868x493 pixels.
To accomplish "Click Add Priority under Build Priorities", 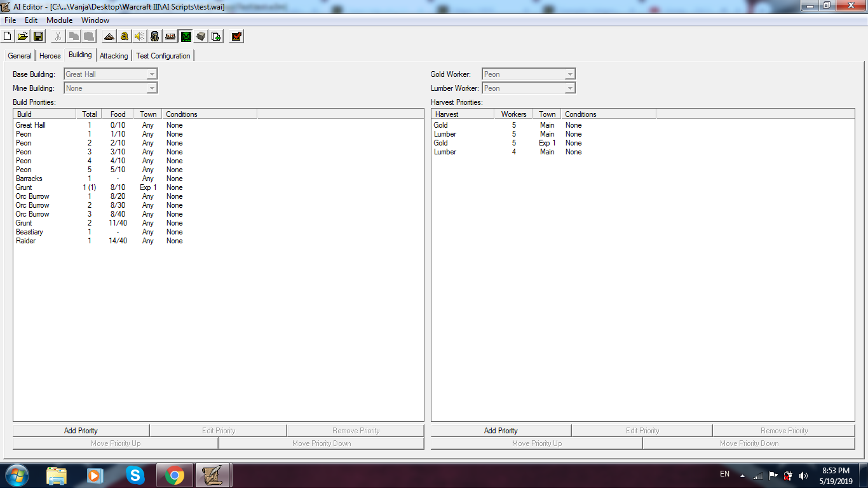I will (x=81, y=431).
